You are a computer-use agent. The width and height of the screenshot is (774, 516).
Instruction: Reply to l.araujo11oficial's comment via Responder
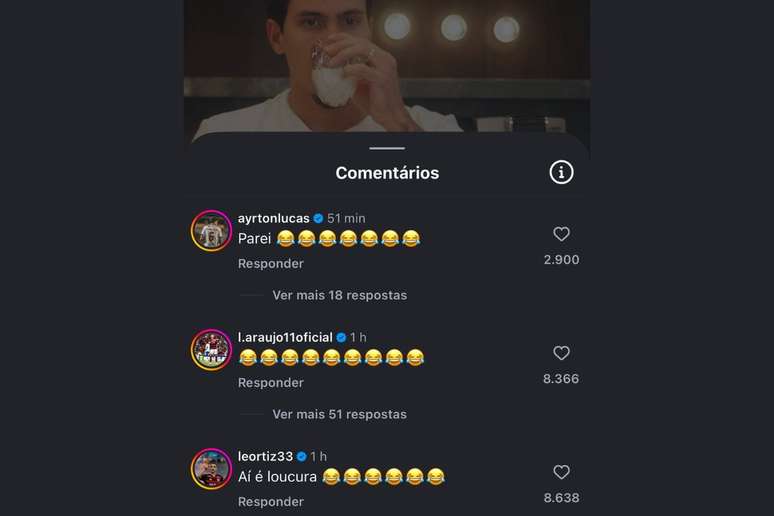tap(270, 383)
